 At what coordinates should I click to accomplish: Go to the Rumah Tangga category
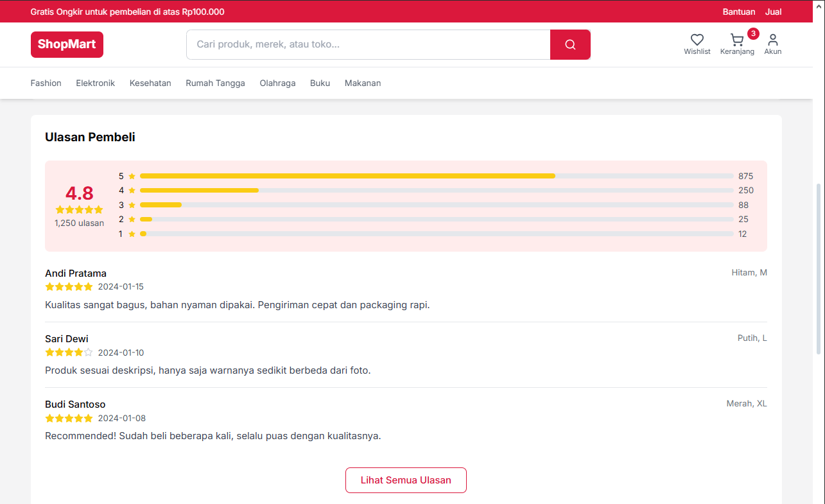pyautogui.click(x=215, y=83)
